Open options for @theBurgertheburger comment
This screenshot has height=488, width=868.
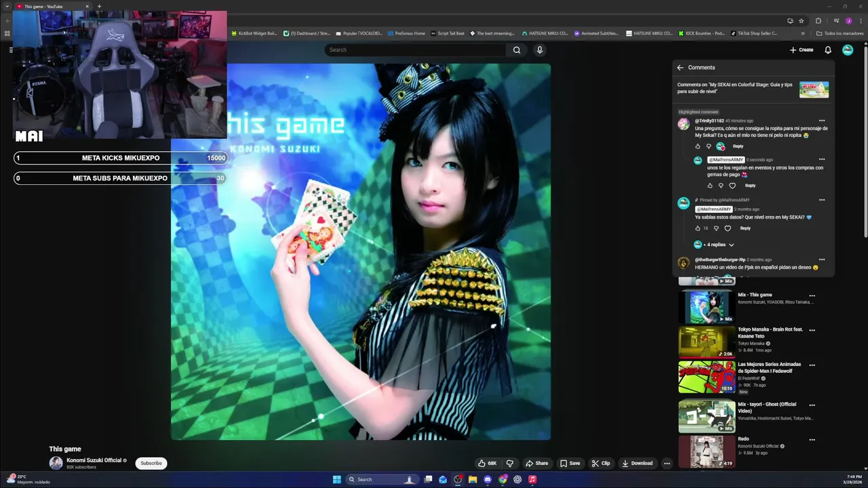point(822,260)
